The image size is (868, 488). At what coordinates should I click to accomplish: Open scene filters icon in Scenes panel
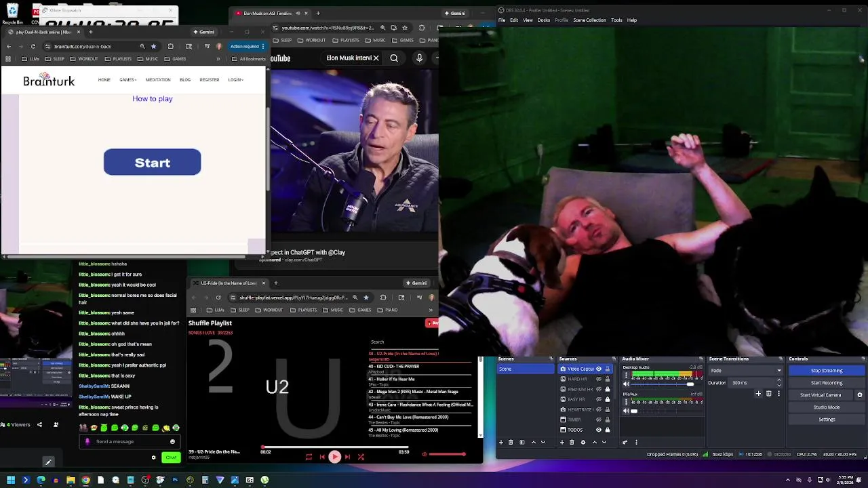click(x=522, y=443)
